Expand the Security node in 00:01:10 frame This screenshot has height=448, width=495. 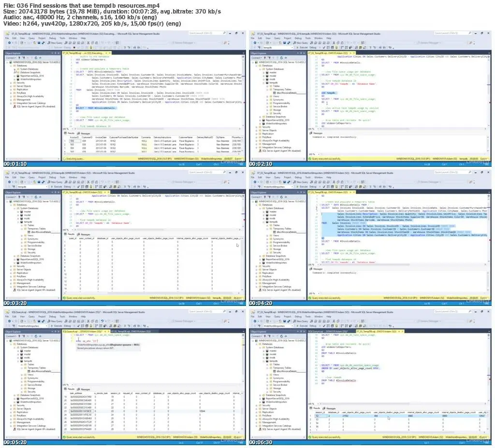coord(11,83)
